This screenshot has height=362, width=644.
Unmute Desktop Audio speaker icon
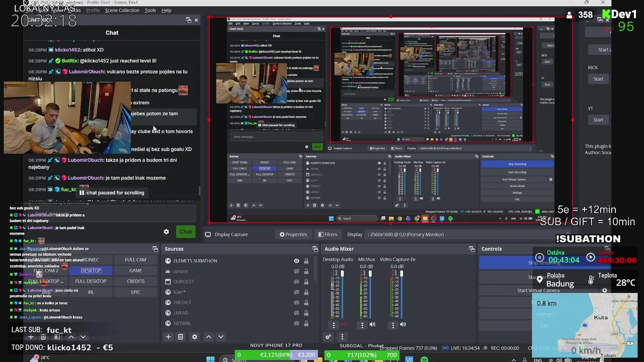[344, 325]
